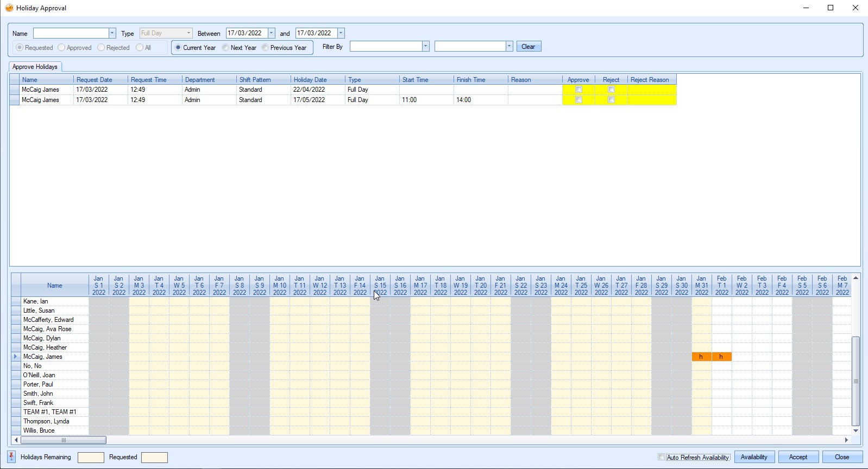Viewport: 868px width, 469px height.
Task: Click the red pin icon beside Holidays Remaining
Action: point(11,457)
